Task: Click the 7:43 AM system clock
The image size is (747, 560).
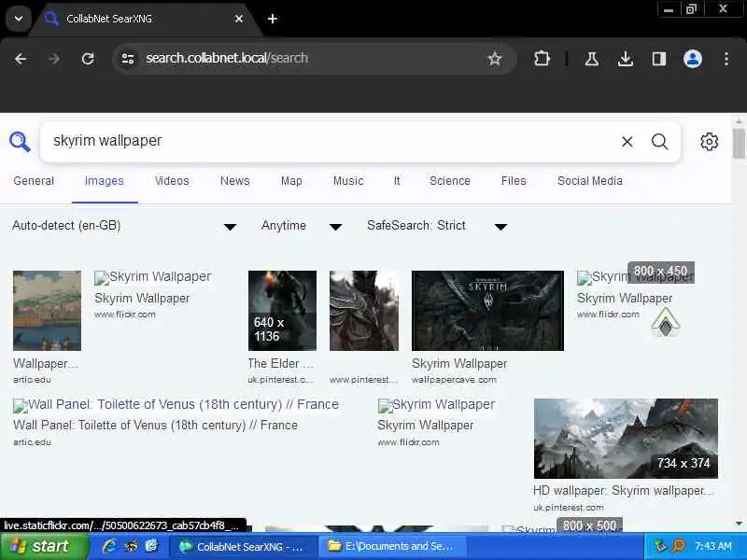Action: coord(712,546)
